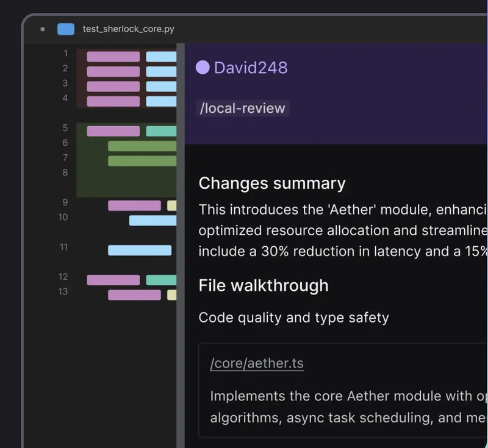The height and width of the screenshot is (448, 488).
Task: Select line number 11 in the gutter
Action: [x=64, y=247]
